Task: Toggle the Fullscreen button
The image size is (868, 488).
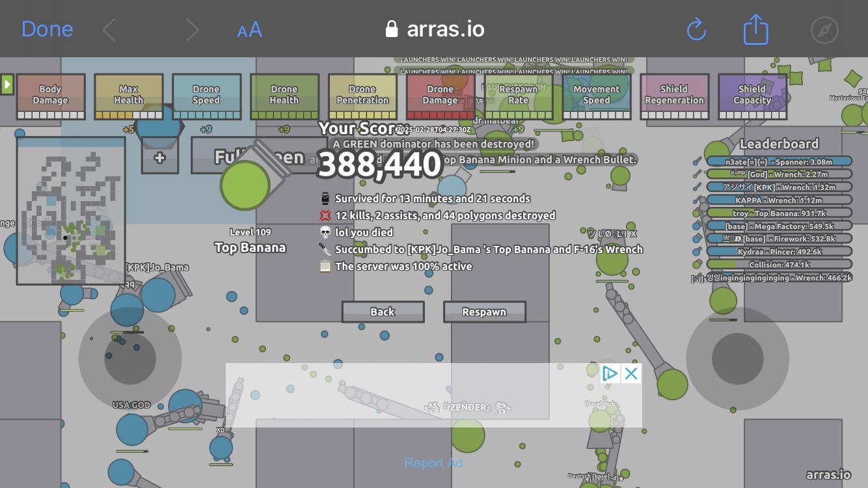Action: 259,157
